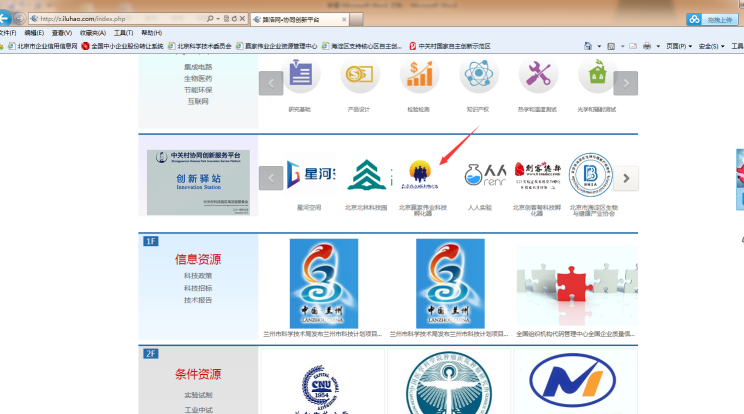Open the 编辑(E) menu
Image resolution: width=744 pixels, height=414 pixels.
[34, 33]
